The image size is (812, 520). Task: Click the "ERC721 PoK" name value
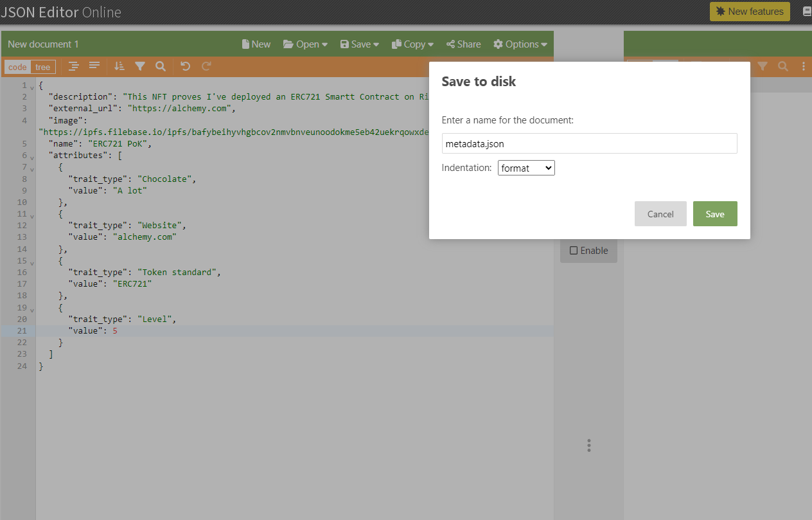pyautogui.click(x=116, y=143)
